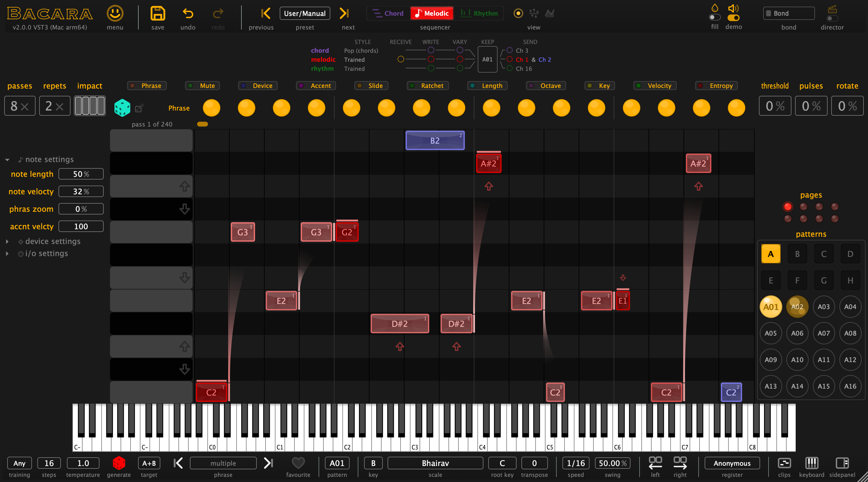
Task: Toggle the sidepanel icon
Action: click(842, 463)
